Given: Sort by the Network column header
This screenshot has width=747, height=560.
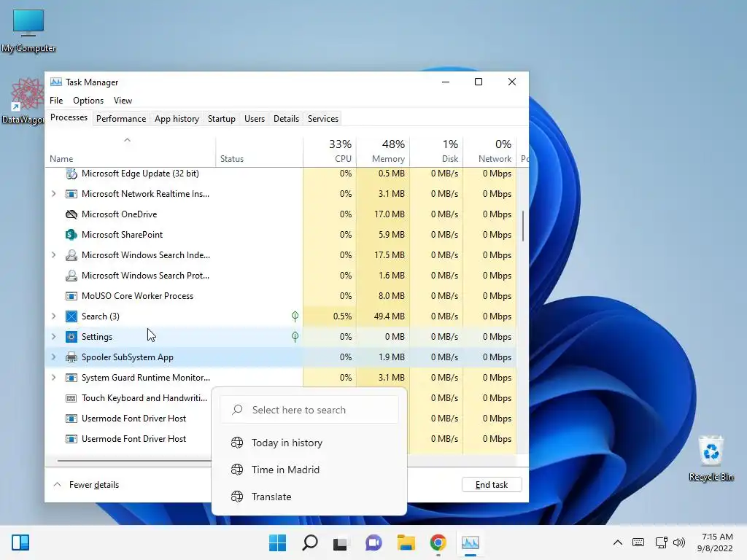Looking at the screenshot, I should [489, 151].
